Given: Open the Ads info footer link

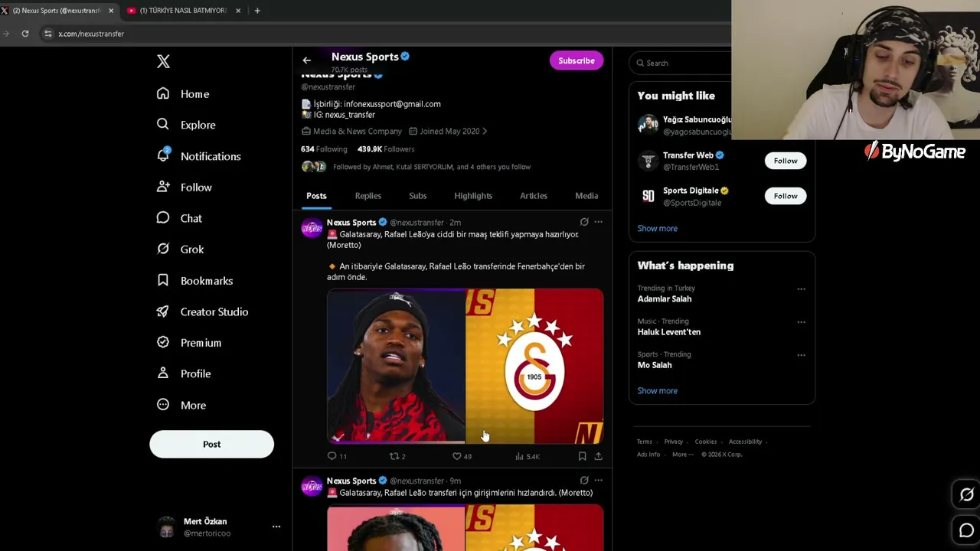Looking at the screenshot, I should pyautogui.click(x=648, y=455).
